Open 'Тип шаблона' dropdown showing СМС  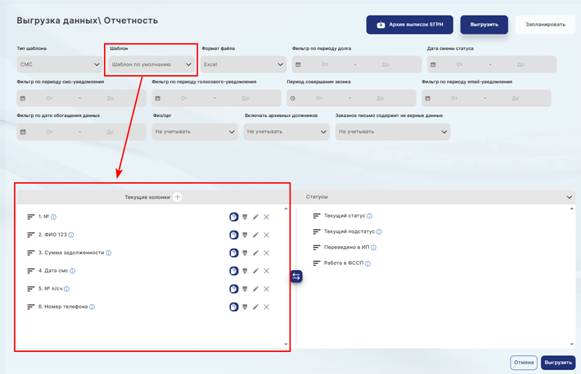point(59,64)
